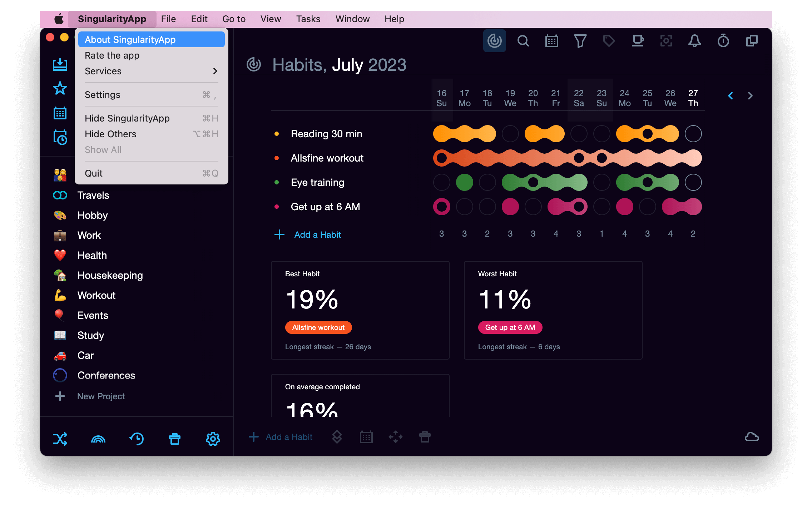Open the Favorites star sidebar icon
Image resolution: width=812 pixels, height=509 pixels.
click(60, 88)
